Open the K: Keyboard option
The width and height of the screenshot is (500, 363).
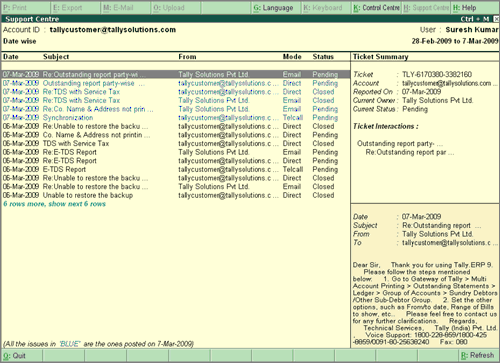[326, 8]
